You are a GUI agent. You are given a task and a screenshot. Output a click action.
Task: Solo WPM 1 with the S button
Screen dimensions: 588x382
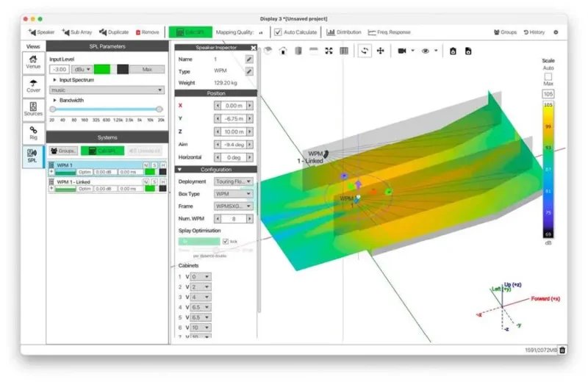154,165
